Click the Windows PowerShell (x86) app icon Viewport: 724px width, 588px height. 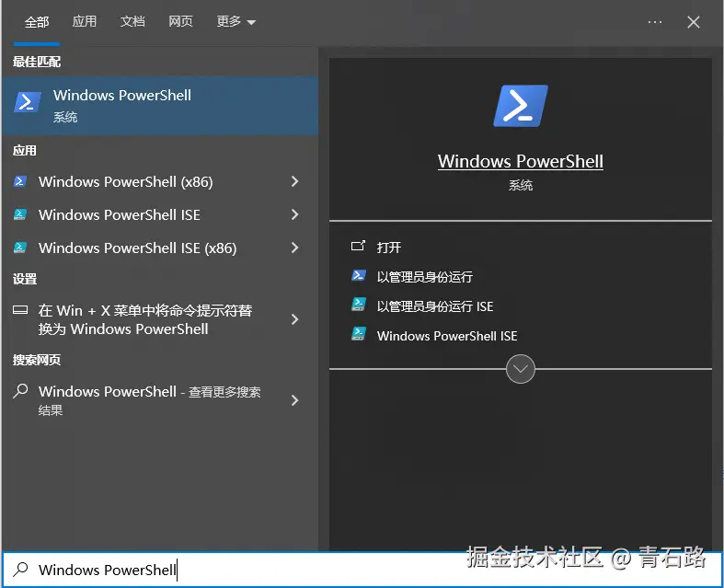click(20, 181)
